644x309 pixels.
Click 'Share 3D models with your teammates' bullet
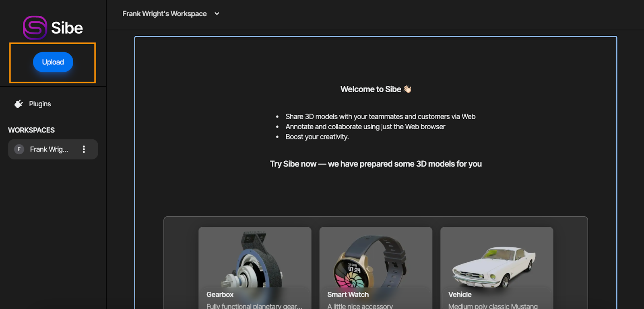pos(380,116)
